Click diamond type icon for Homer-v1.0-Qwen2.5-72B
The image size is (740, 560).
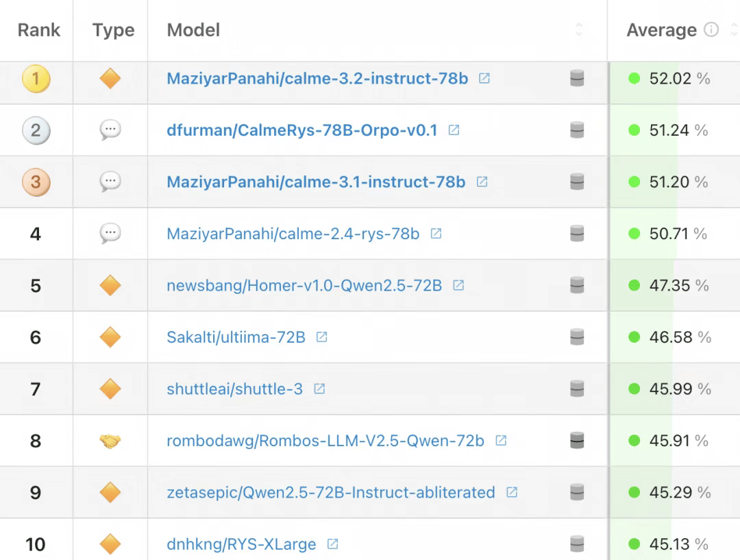click(x=110, y=285)
